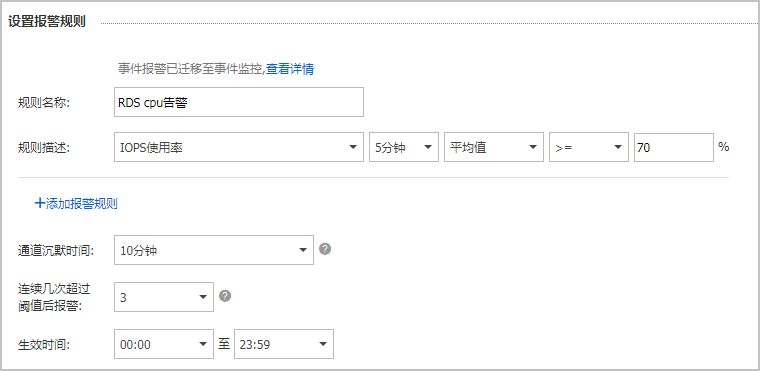Click the help icon beside the consecutive count dropdown
Image resolution: width=760 pixels, height=371 pixels.
(225, 296)
